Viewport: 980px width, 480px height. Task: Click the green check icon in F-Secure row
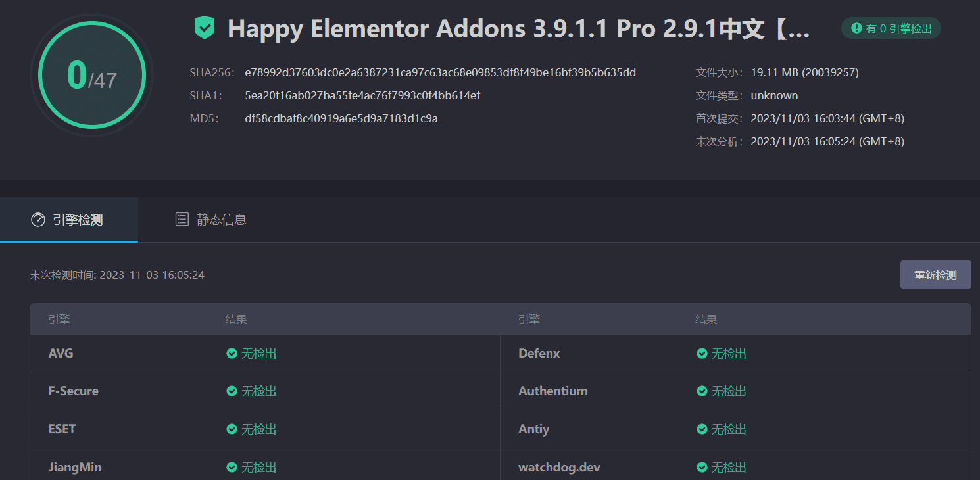[x=232, y=391]
